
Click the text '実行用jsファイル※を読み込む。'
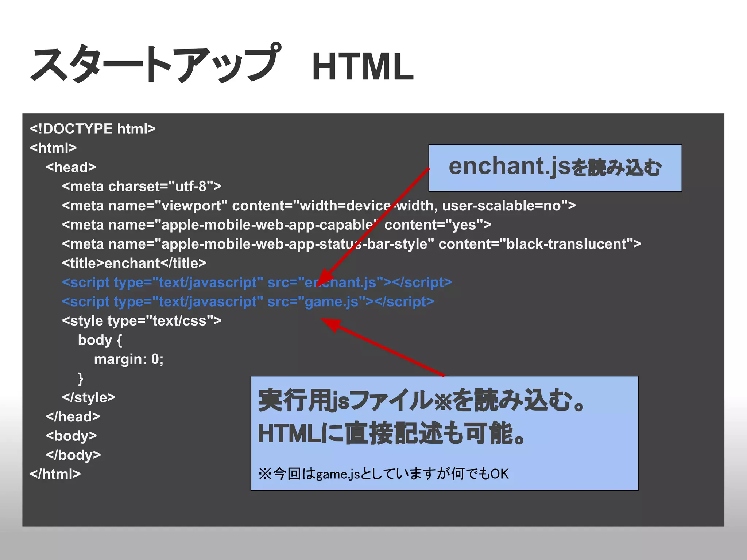pyautogui.click(x=422, y=400)
